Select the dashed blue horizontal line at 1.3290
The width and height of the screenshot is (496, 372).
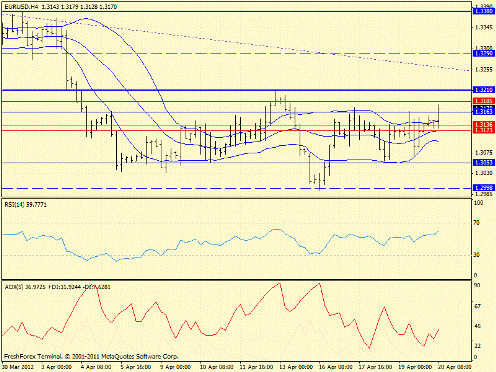(x=237, y=53)
